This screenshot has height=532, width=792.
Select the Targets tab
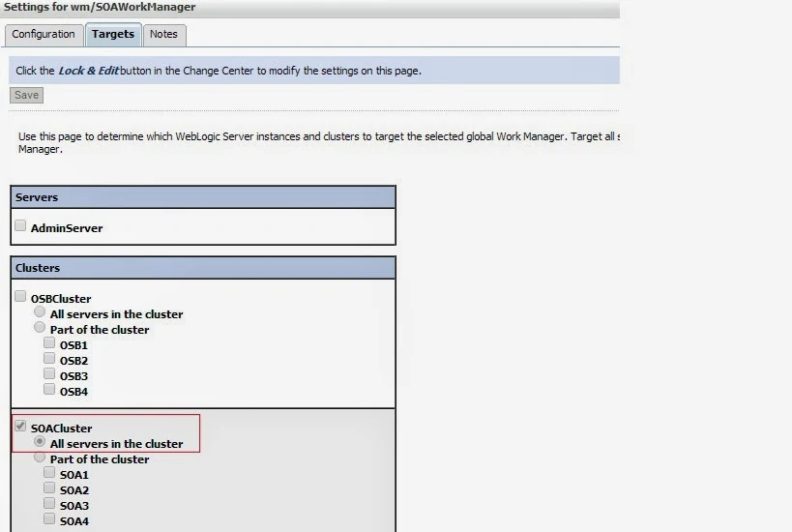point(113,35)
